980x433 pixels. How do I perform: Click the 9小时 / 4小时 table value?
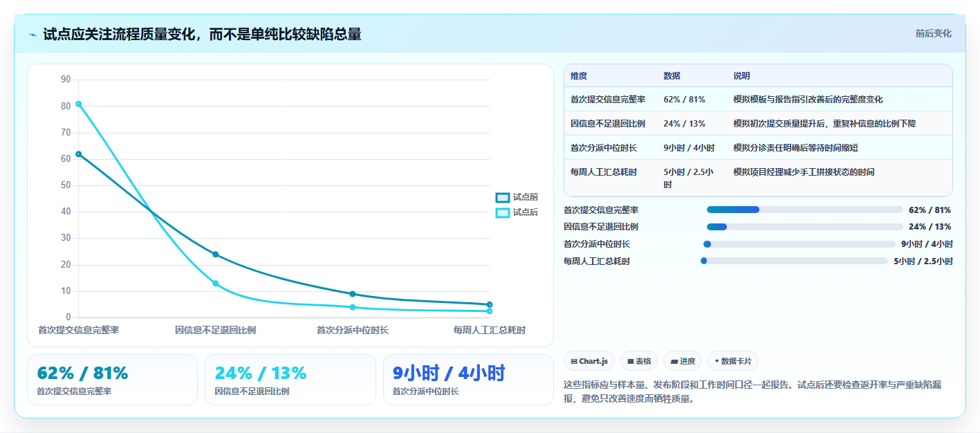tap(689, 148)
